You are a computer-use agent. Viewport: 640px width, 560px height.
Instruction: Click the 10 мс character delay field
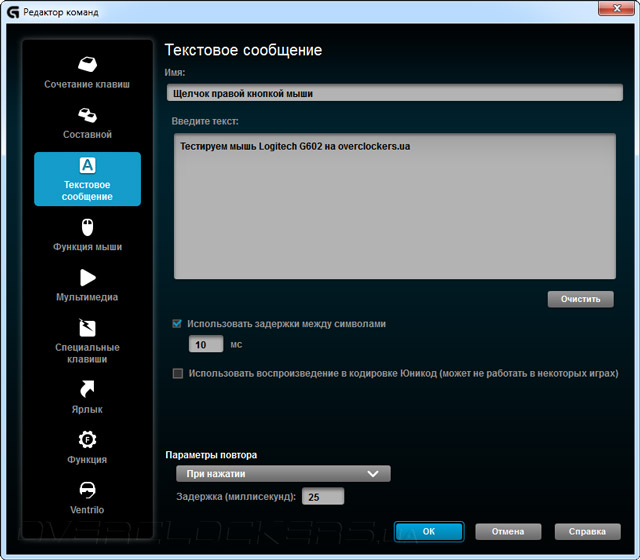(x=206, y=344)
